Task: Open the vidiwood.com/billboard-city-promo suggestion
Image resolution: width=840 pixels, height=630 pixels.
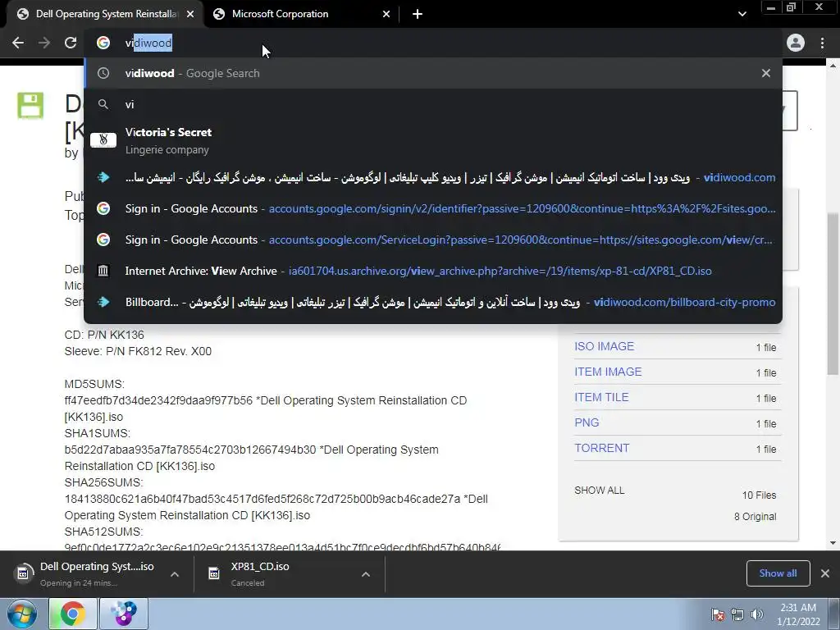Action: [433, 302]
